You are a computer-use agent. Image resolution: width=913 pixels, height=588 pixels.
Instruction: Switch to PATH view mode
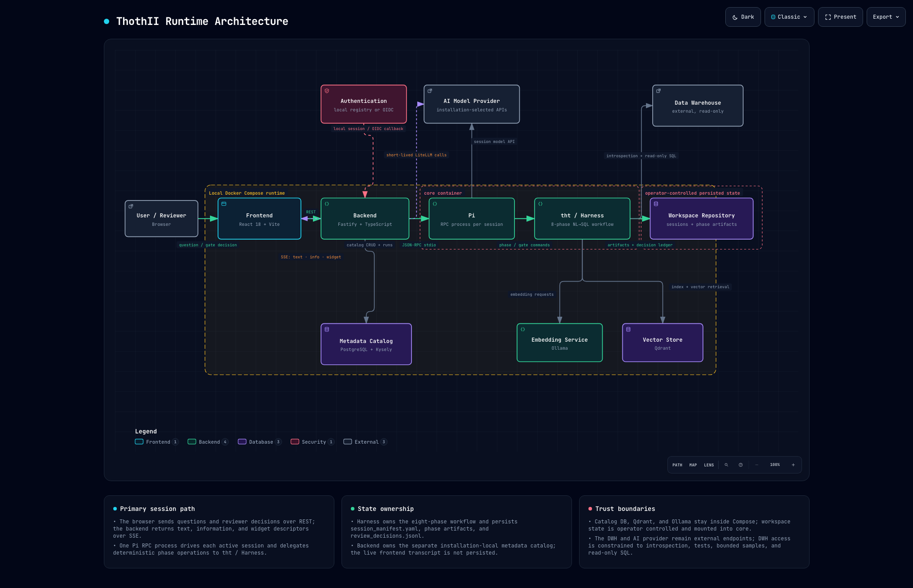(677, 465)
